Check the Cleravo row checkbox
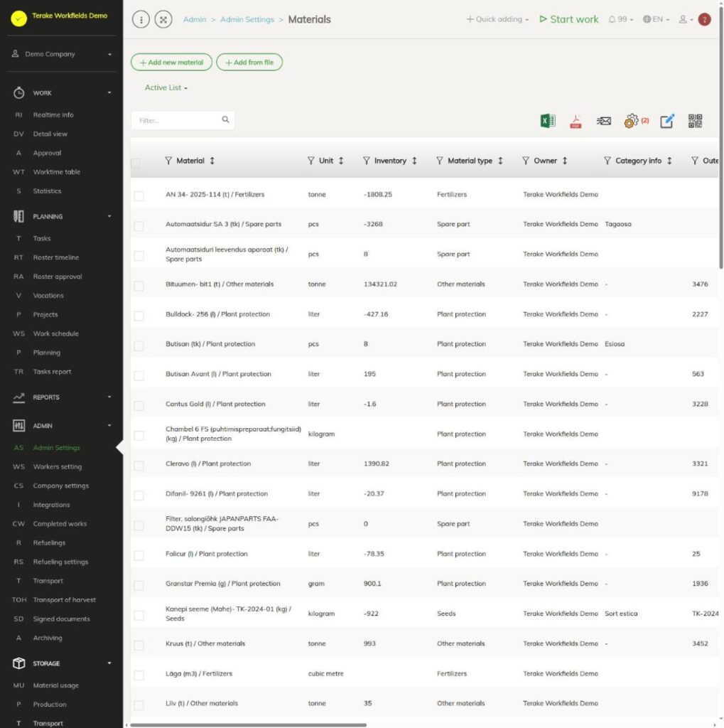 (x=139, y=466)
